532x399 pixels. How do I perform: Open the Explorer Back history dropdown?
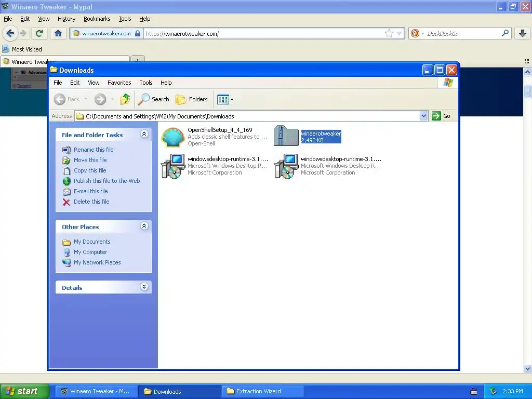pyautogui.click(x=86, y=99)
